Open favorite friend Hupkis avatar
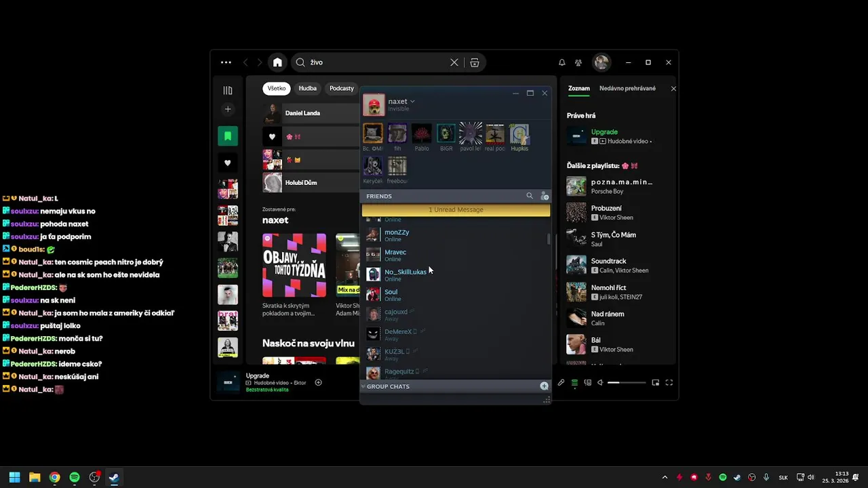Image resolution: width=868 pixels, height=488 pixels. (519, 134)
